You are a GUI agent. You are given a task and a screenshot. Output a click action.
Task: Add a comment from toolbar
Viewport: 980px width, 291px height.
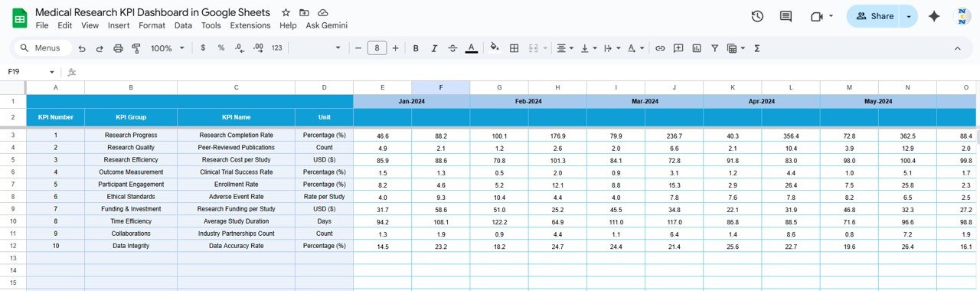[678, 48]
